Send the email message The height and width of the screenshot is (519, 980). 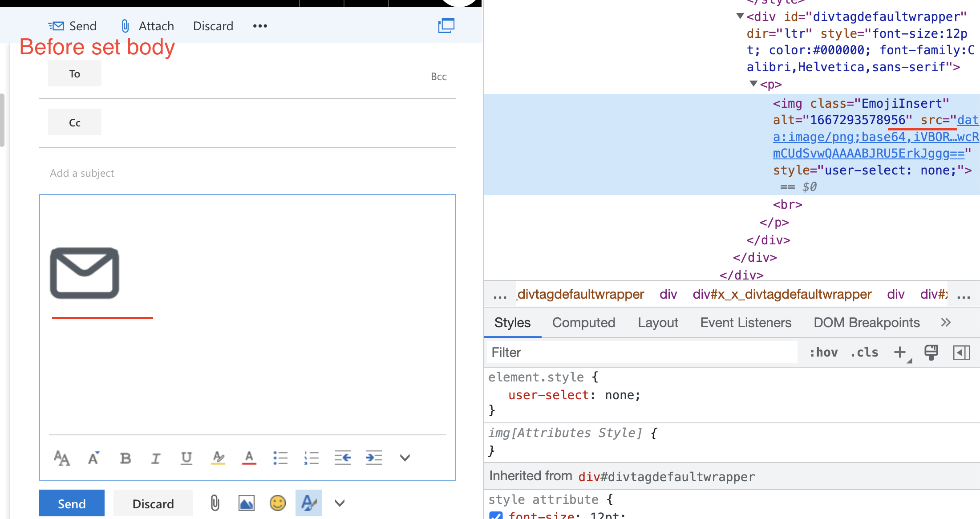(x=71, y=503)
